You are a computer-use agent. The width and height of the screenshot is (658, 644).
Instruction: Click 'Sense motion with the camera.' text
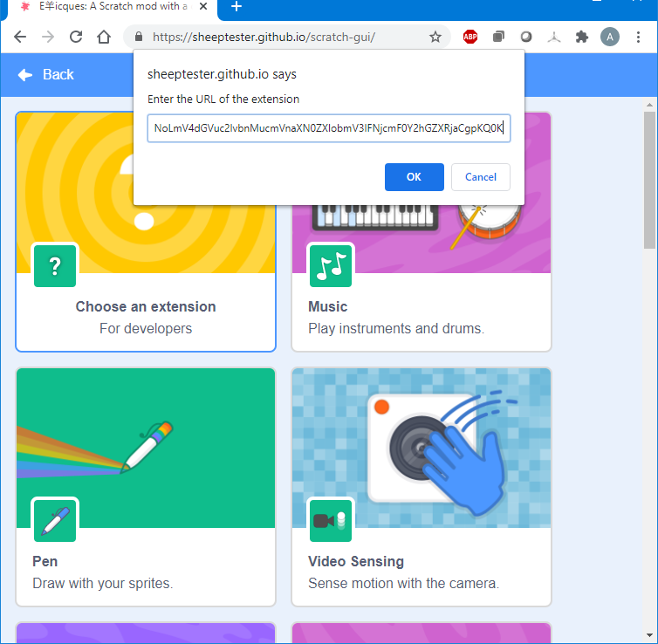point(404,583)
